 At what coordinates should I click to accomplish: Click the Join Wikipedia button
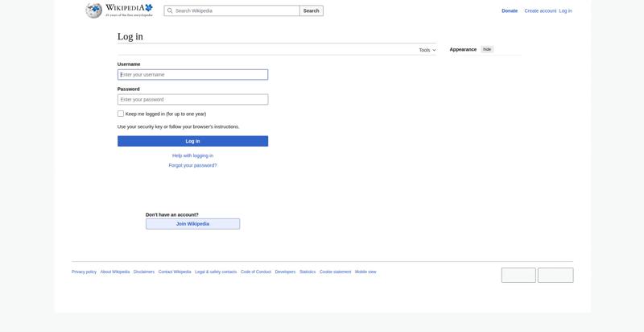[192, 224]
